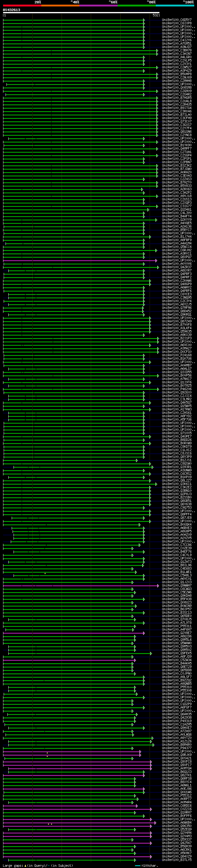Select hit label UniRef100_Q81GN6
This screenshot has width=197, height=868.
point(177,132)
